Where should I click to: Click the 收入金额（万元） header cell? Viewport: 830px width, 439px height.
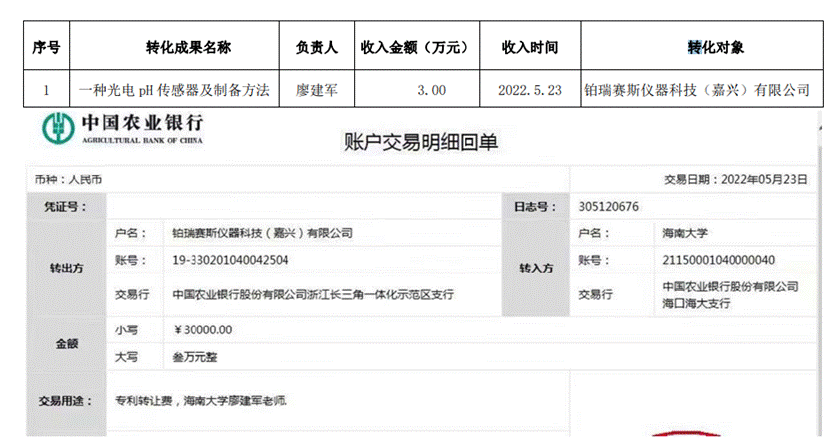(x=415, y=47)
